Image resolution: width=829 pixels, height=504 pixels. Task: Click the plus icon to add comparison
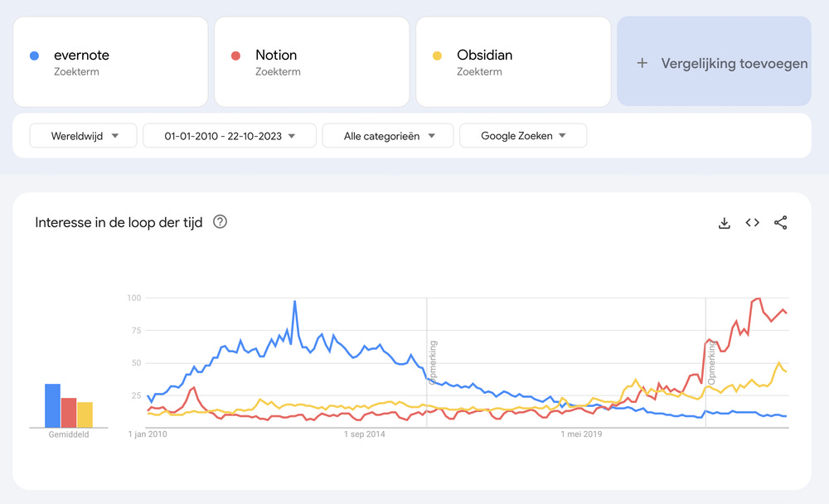pos(642,63)
